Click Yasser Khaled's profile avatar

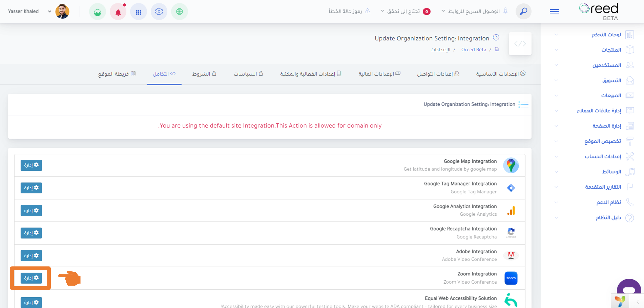[62, 11]
